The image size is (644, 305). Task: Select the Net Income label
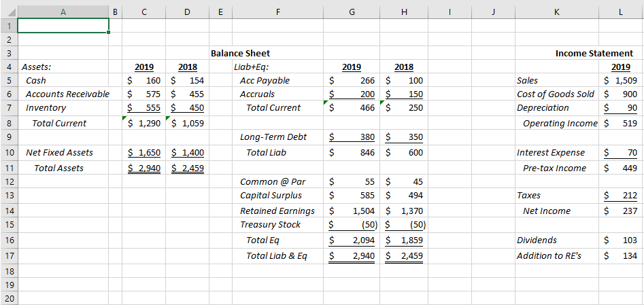pos(547,211)
